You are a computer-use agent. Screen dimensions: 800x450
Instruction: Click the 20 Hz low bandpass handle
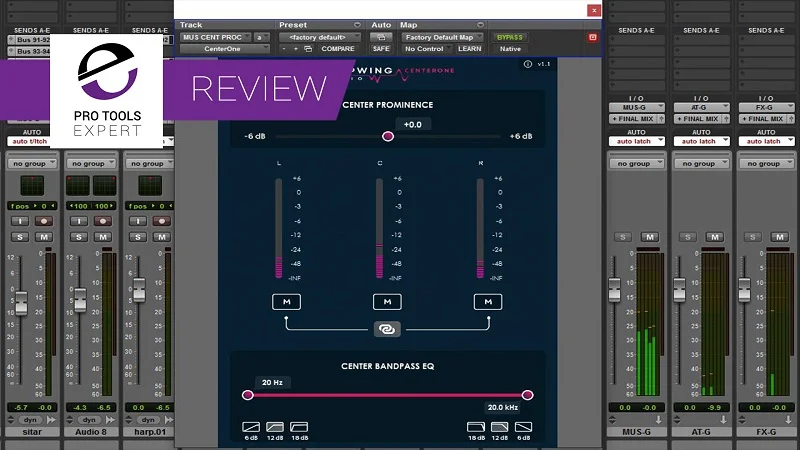248,395
